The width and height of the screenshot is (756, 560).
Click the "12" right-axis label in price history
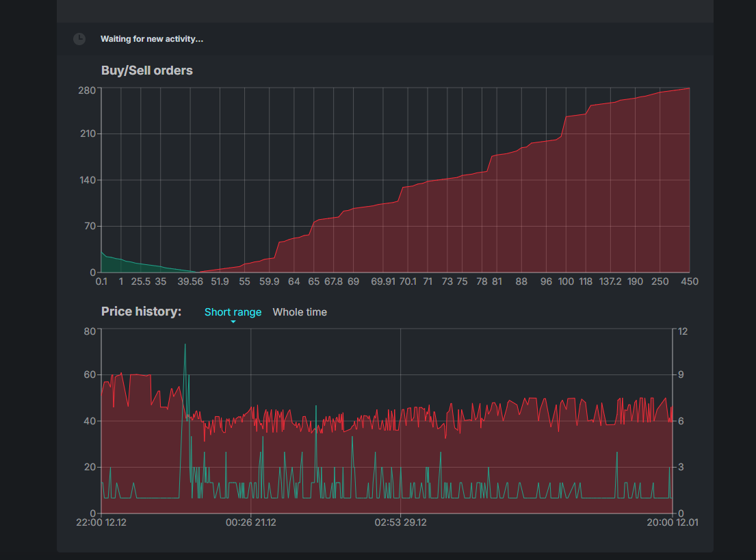coord(682,331)
